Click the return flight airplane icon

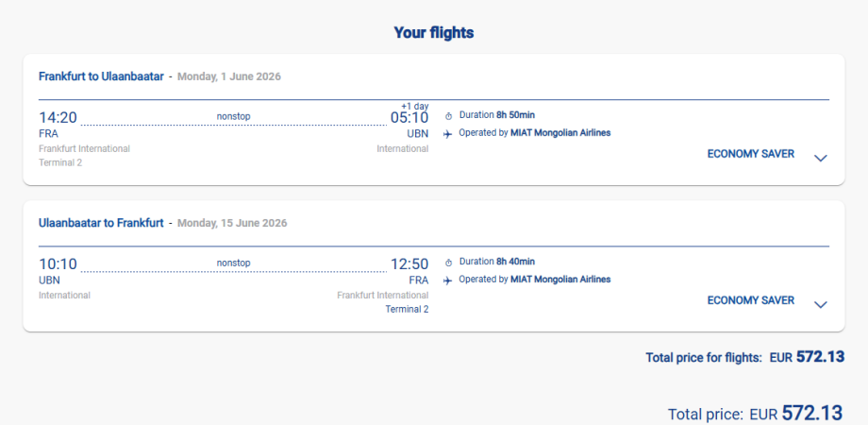tap(448, 280)
